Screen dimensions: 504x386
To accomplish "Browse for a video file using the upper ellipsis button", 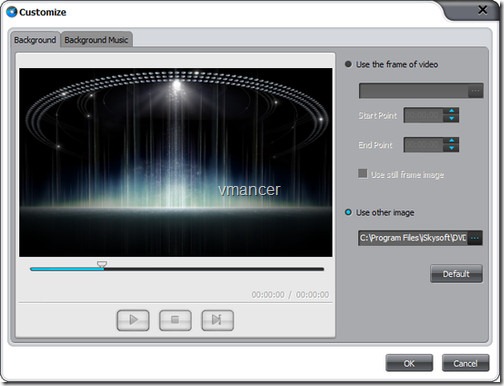I will coord(476,91).
